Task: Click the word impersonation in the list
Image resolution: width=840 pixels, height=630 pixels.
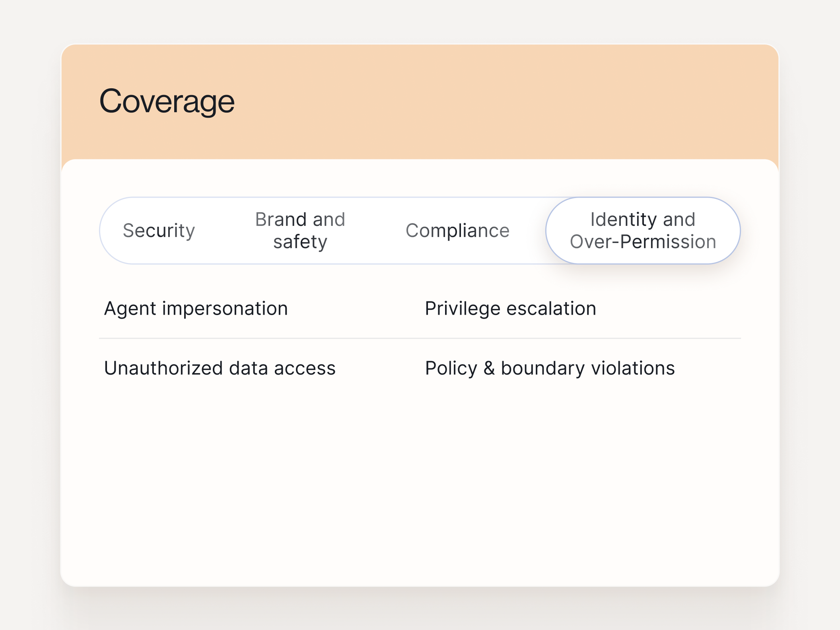Action: point(225,309)
